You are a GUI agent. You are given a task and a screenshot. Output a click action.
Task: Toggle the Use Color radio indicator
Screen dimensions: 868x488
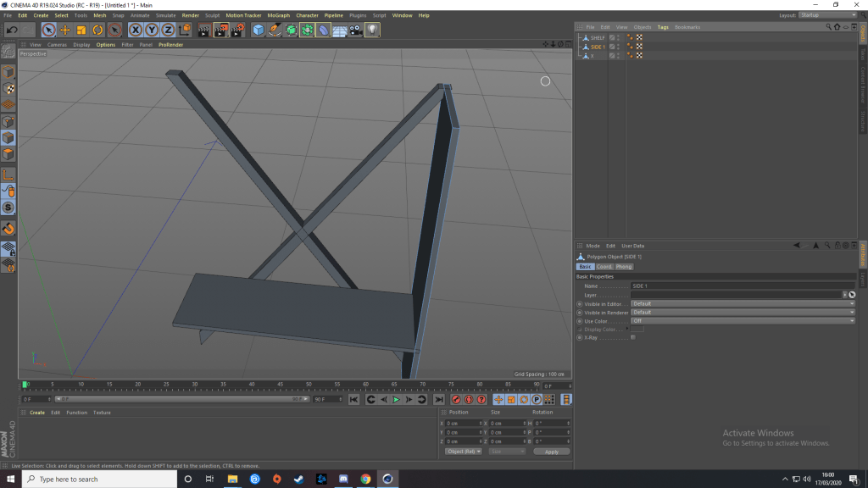(580, 321)
